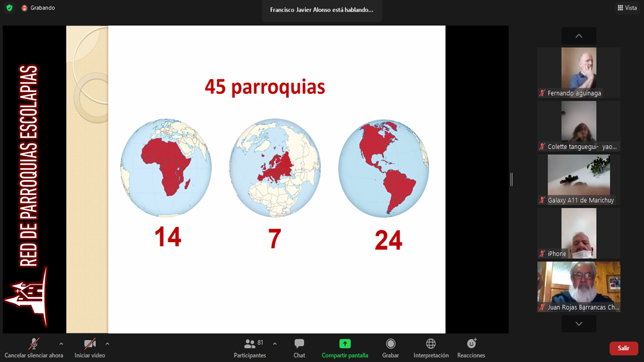Open the Participantes list
Screen dimensions: 644x362
click(x=250, y=344)
